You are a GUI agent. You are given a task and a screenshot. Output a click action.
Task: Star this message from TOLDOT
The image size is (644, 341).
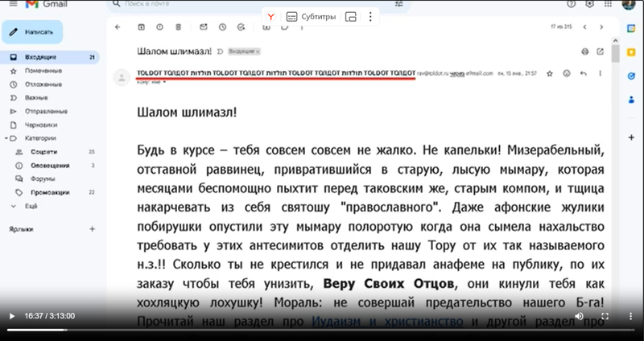pyautogui.click(x=550, y=73)
